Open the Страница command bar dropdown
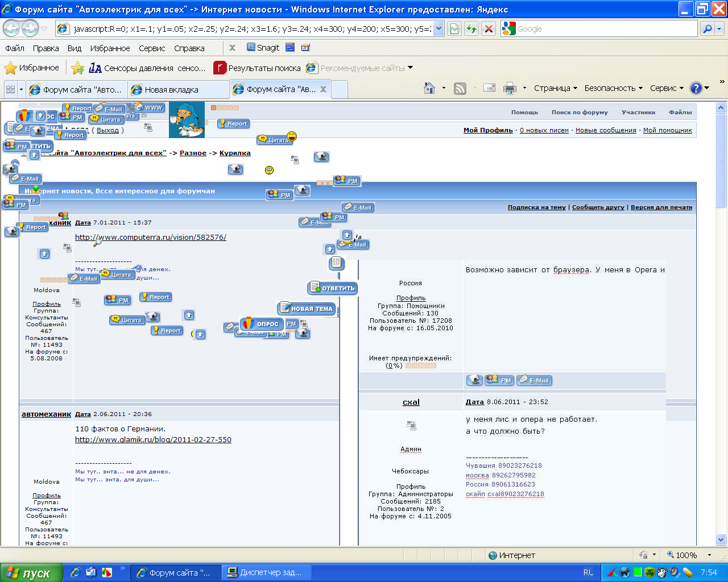 tap(556, 88)
